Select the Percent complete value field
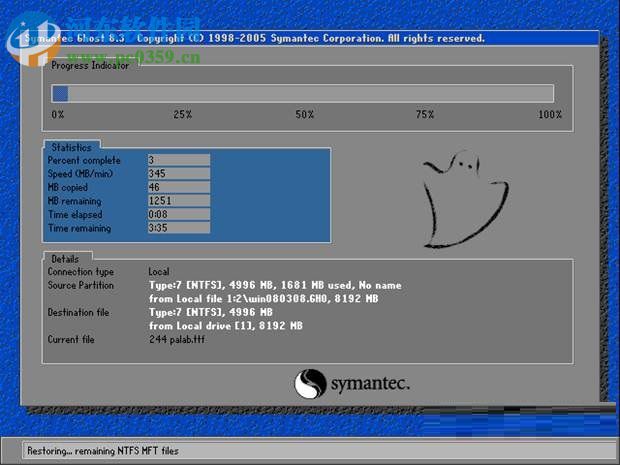 (x=178, y=160)
